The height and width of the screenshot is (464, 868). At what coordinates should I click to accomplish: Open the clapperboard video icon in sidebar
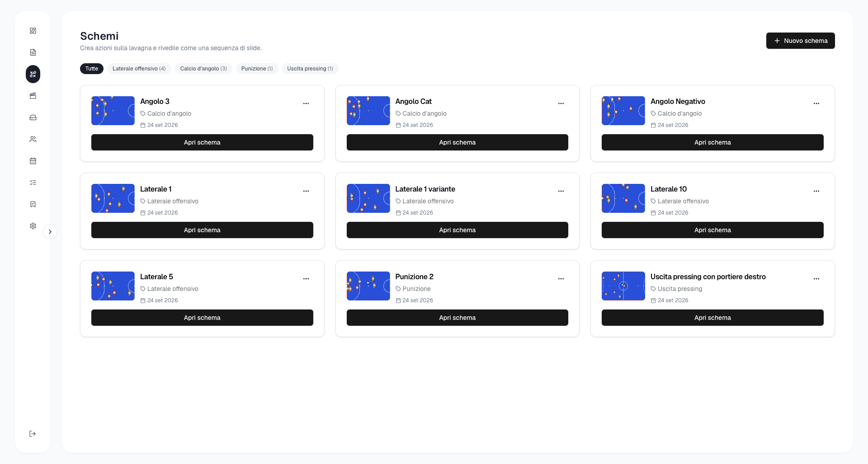(33, 96)
